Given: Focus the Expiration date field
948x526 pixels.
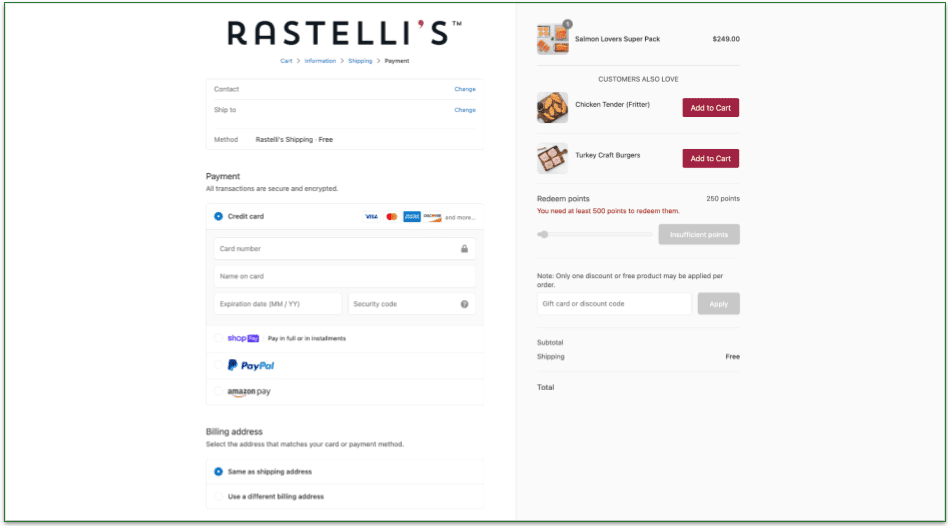Looking at the screenshot, I should (278, 304).
